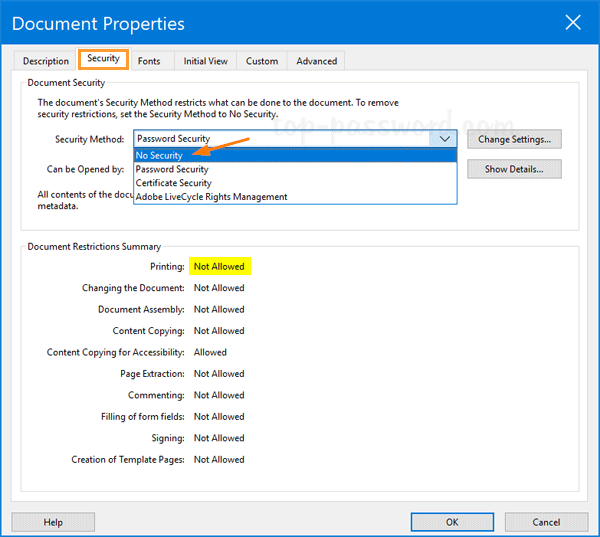The image size is (600, 537).
Task: Open the Fonts tab
Action: coord(149,61)
